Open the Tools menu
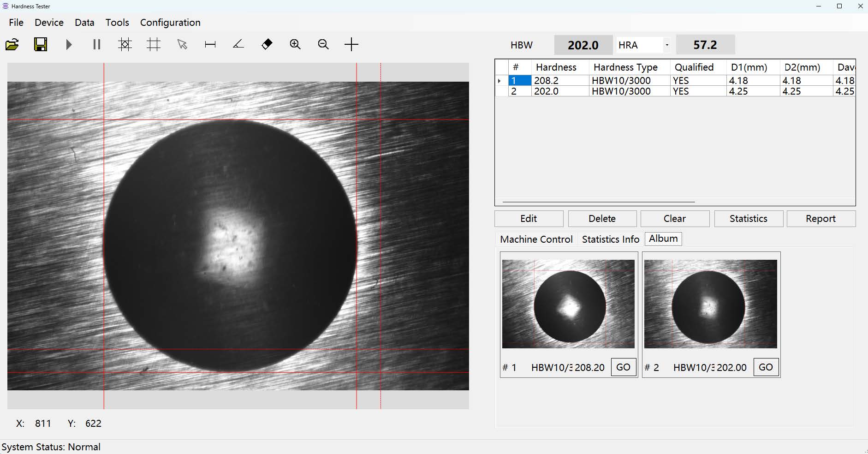Screen dimensions: 868x454 click(x=117, y=23)
